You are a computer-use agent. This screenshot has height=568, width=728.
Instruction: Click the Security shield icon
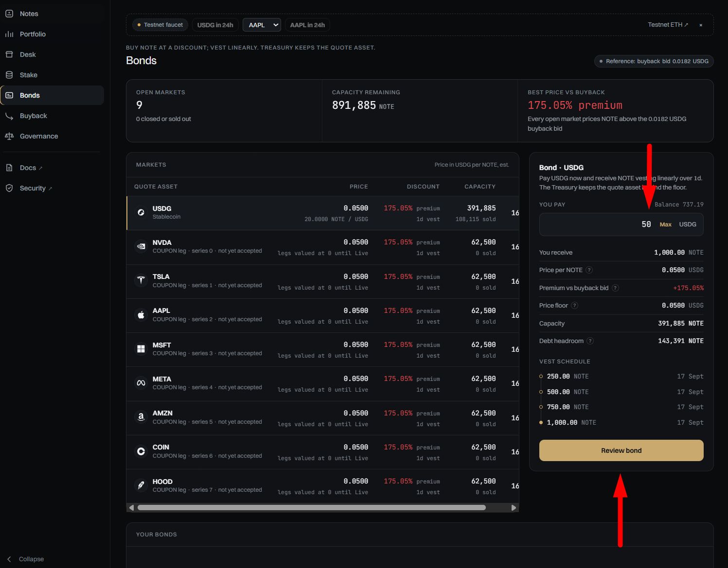[9, 188]
